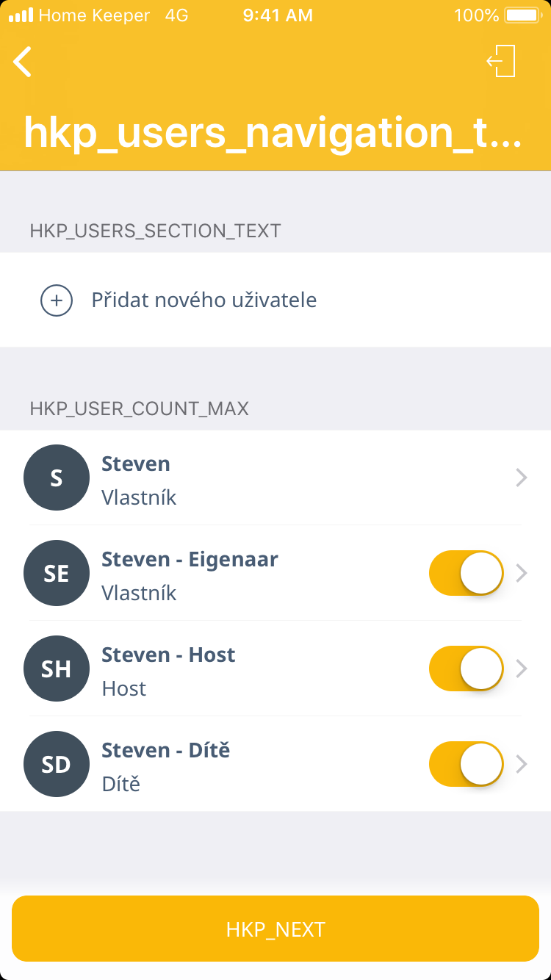This screenshot has width=551, height=980.
Task: Tap the battery icon in status bar
Action: click(x=522, y=15)
